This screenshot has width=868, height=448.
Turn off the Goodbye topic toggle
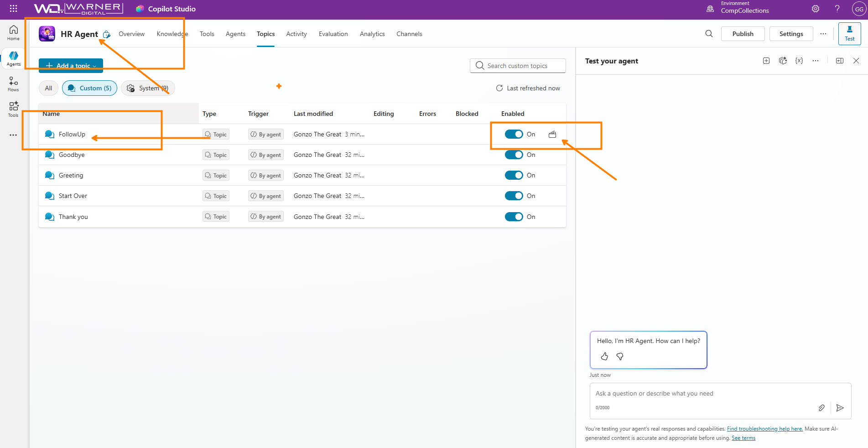514,155
